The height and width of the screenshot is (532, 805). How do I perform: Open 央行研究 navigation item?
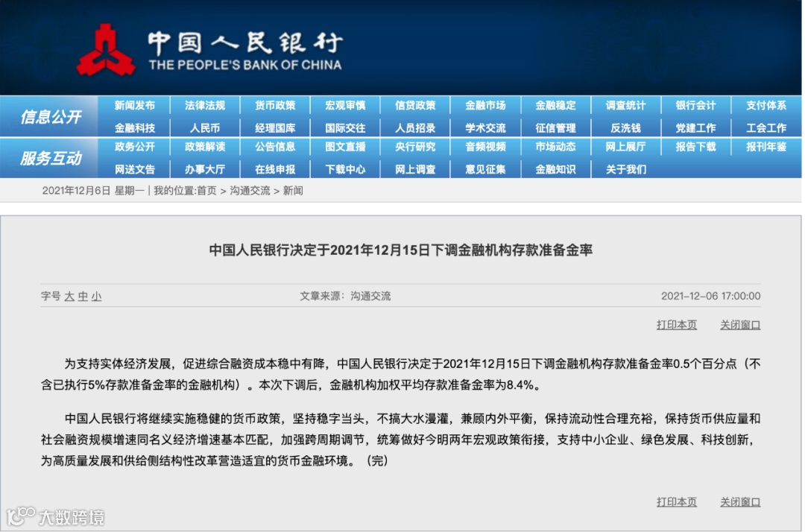click(x=415, y=147)
